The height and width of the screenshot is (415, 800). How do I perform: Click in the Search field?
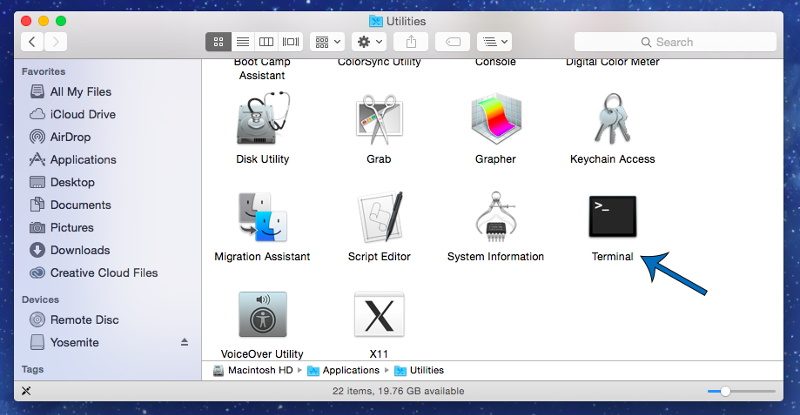coord(675,42)
